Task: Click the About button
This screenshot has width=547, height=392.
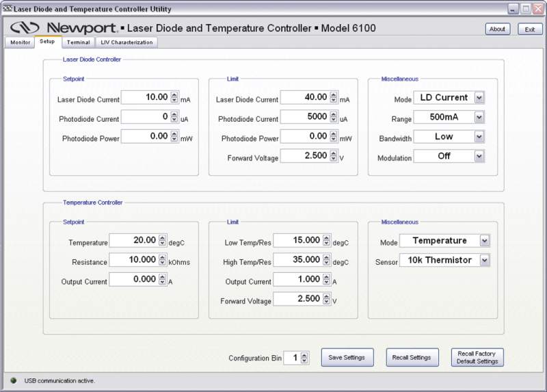Action: point(497,29)
